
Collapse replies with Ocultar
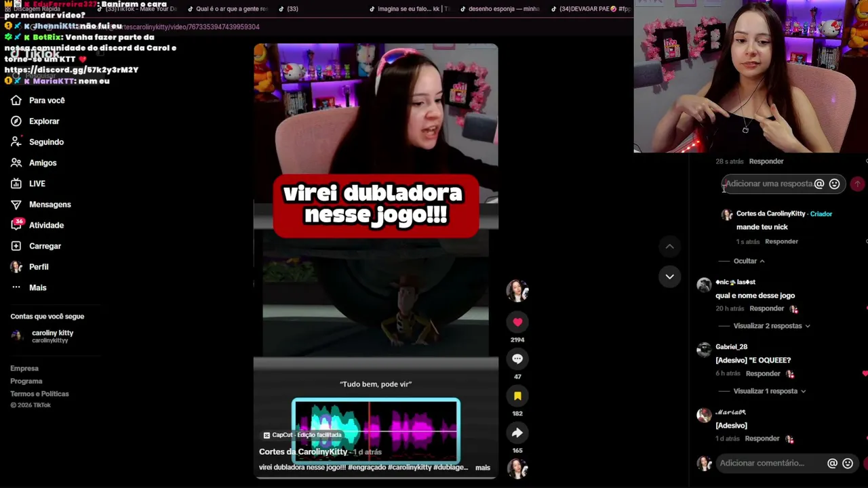pos(749,261)
